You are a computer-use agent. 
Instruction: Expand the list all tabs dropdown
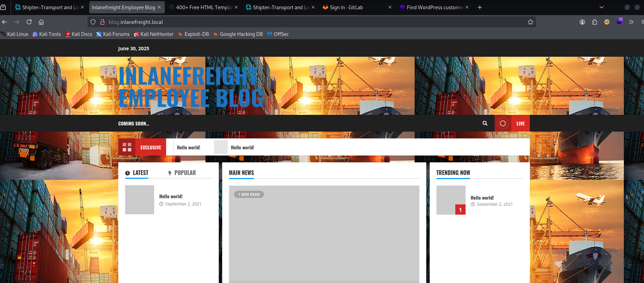(x=601, y=7)
